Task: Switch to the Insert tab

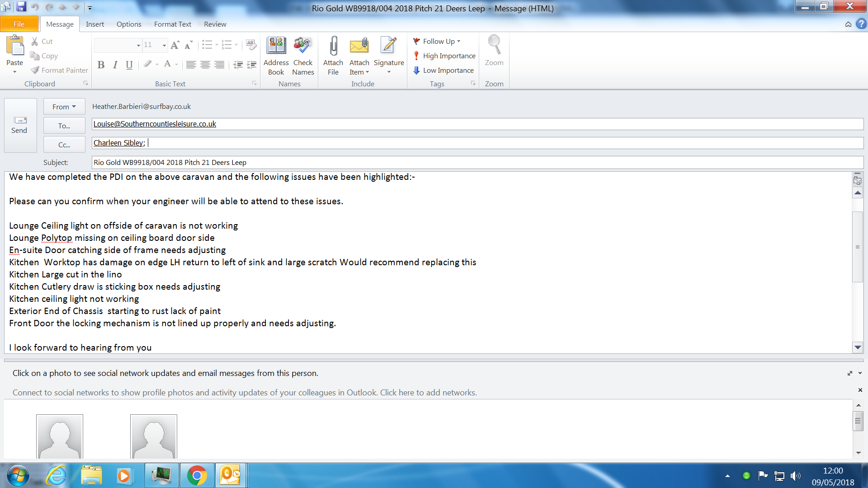Action: click(94, 24)
